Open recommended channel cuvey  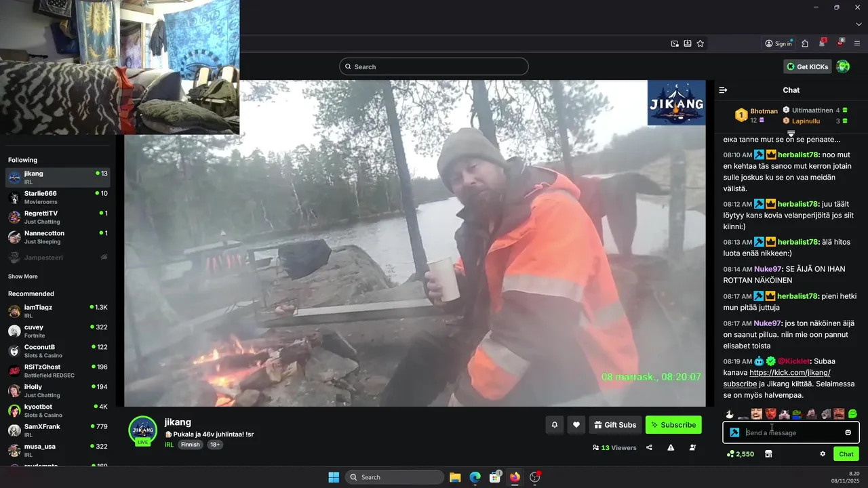58,331
